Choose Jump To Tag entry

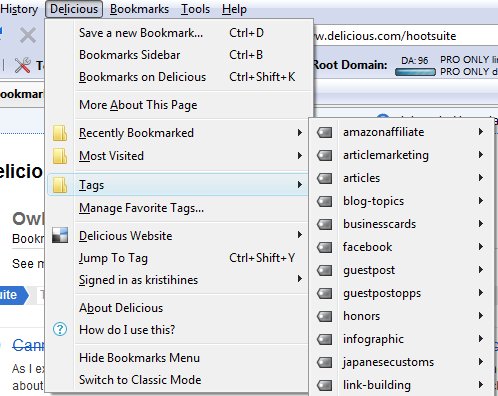[177, 258]
